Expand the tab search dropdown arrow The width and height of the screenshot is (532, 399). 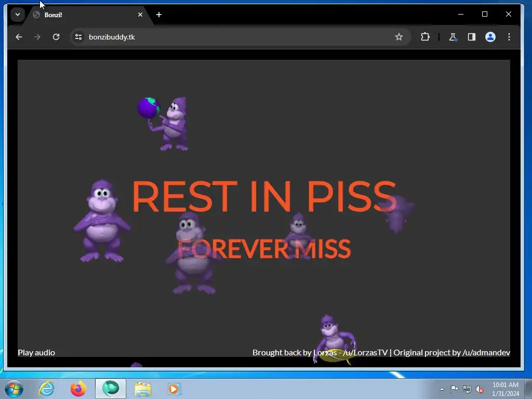pyautogui.click(x=18, y=15)
